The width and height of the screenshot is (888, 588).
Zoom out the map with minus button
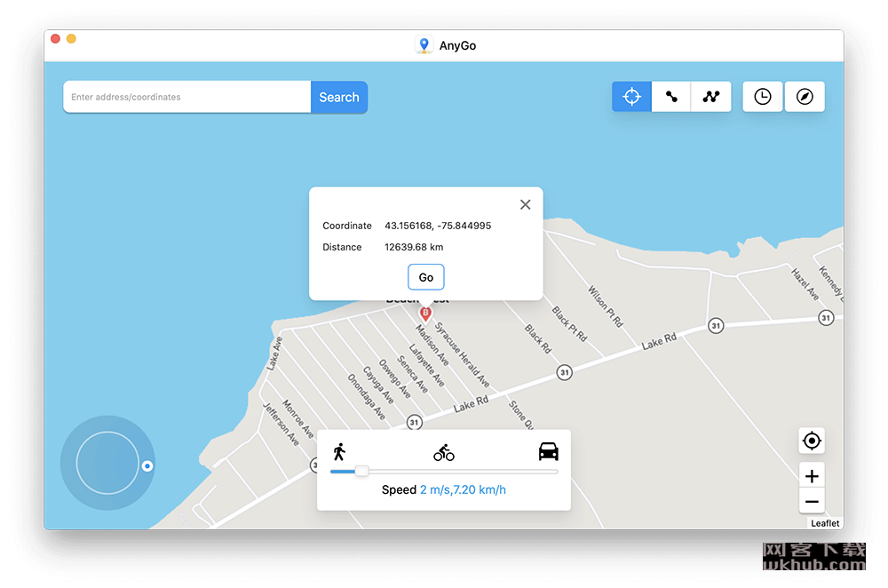(x=812, y=502)
